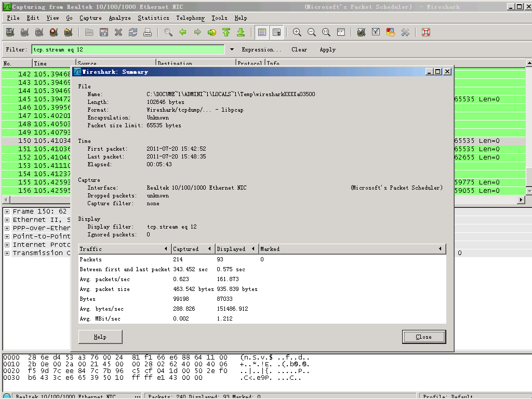Print packets using the printer icon
The width and height of the screenshot is (532, 399).
point(147,32)
